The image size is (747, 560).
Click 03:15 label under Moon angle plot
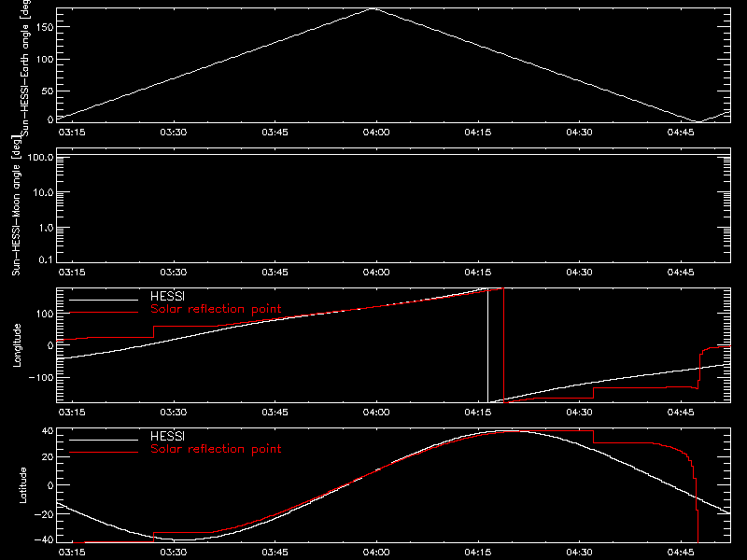click(72, 272)
